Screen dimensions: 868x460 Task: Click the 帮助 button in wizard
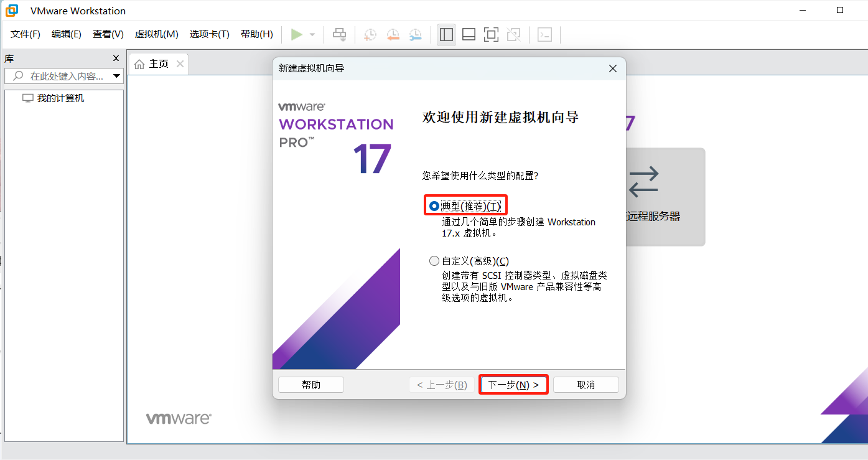coord(311,385)
